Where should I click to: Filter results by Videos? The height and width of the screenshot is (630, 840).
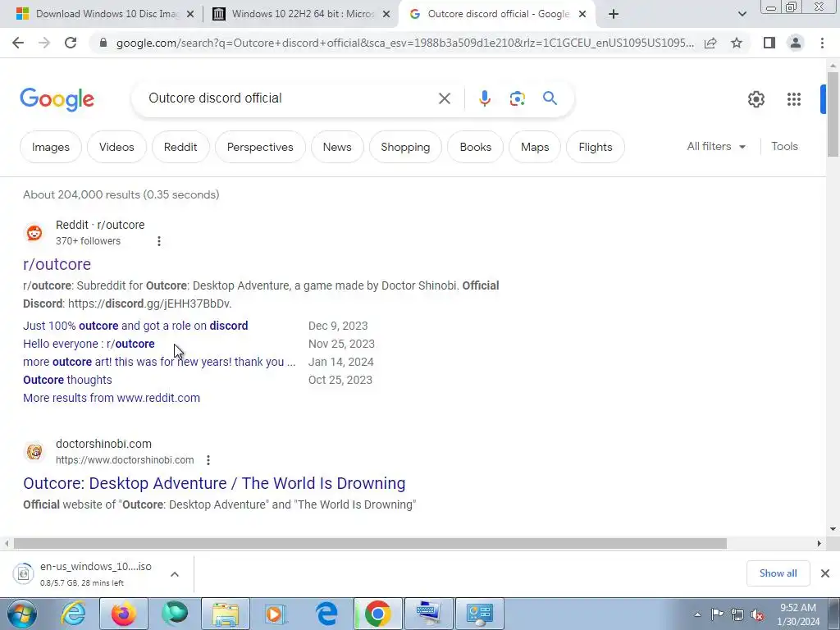point(116,147)
